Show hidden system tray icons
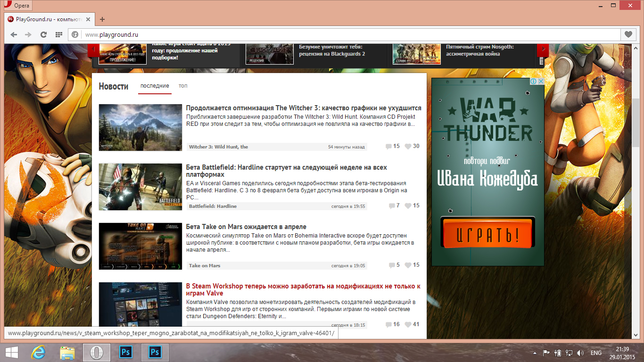The image size is (644, 362). [535, 353]
